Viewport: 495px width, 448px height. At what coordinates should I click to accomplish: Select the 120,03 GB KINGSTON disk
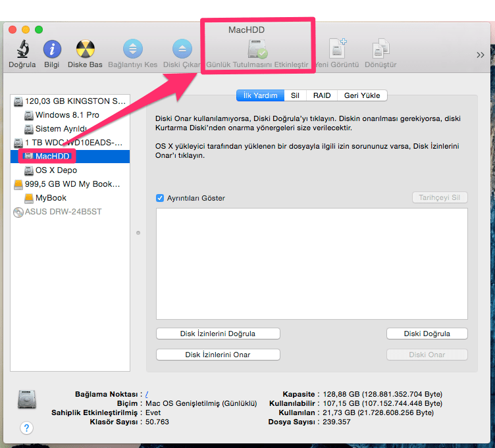click(70, 101)
